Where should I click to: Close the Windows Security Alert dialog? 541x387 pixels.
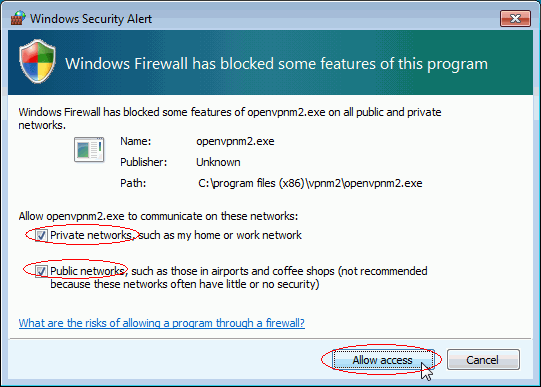515,18
